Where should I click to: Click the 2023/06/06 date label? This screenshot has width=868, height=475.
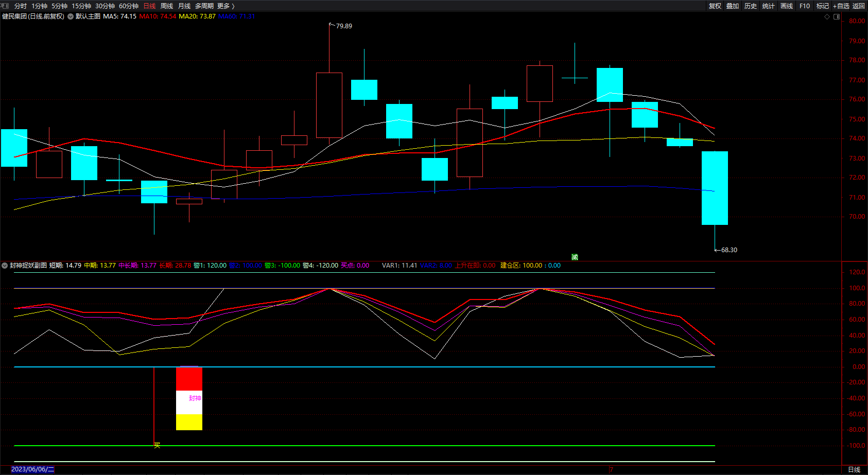pyautogui.click(x=32, y=469)
